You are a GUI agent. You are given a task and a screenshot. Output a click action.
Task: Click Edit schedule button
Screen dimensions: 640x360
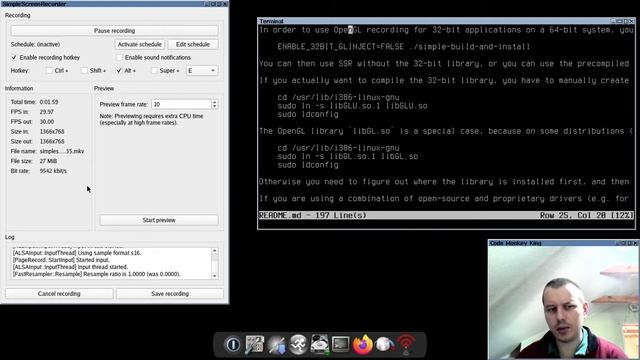pyautogui.click(x=193, y=44)
